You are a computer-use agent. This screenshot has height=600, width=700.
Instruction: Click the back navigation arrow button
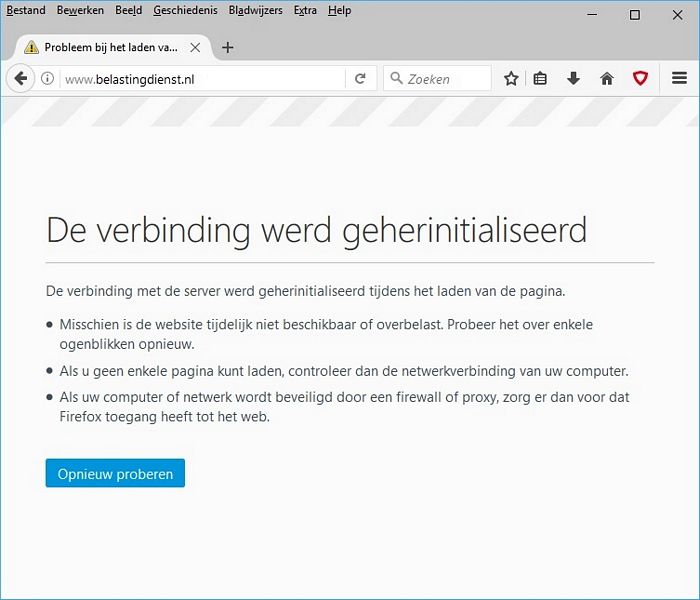click(x=20, y=79)
